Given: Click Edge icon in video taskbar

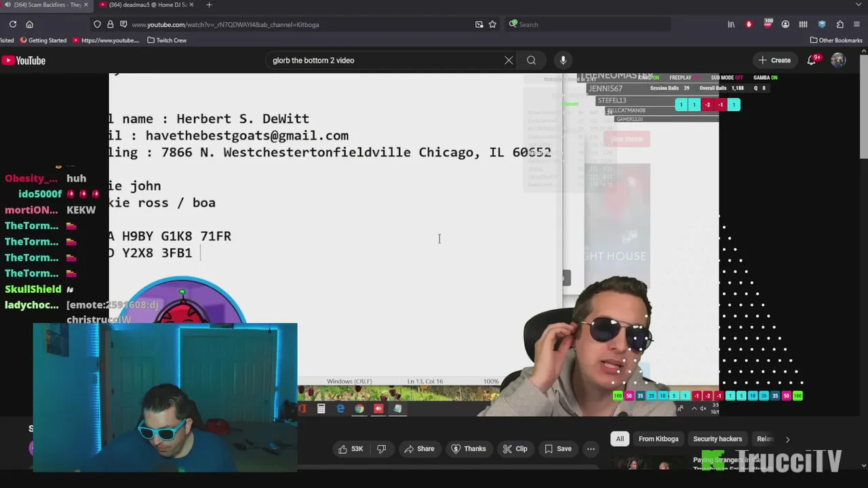Looking at the screenshot, I should click(340, 409).
